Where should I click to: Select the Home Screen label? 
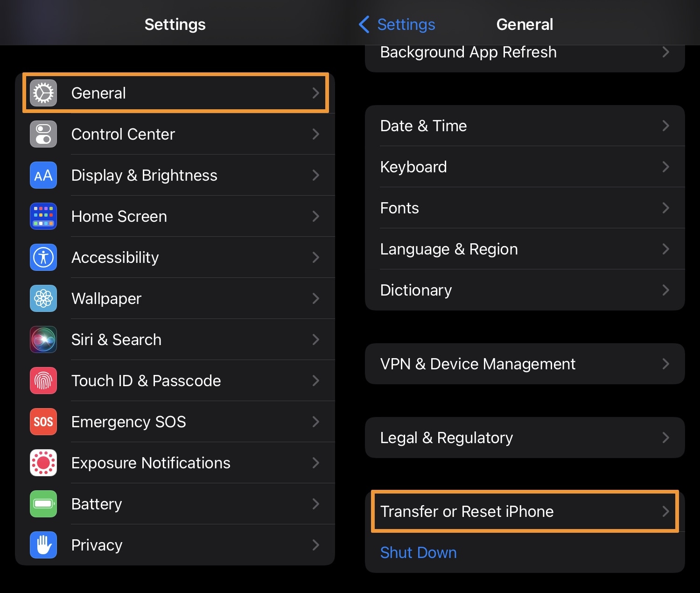coord(119,216)
